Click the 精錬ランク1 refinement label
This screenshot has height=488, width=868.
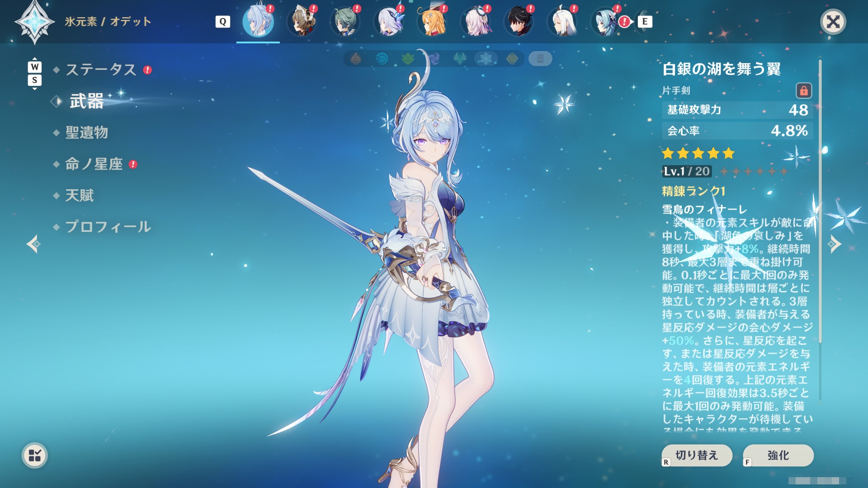[693, 191]
